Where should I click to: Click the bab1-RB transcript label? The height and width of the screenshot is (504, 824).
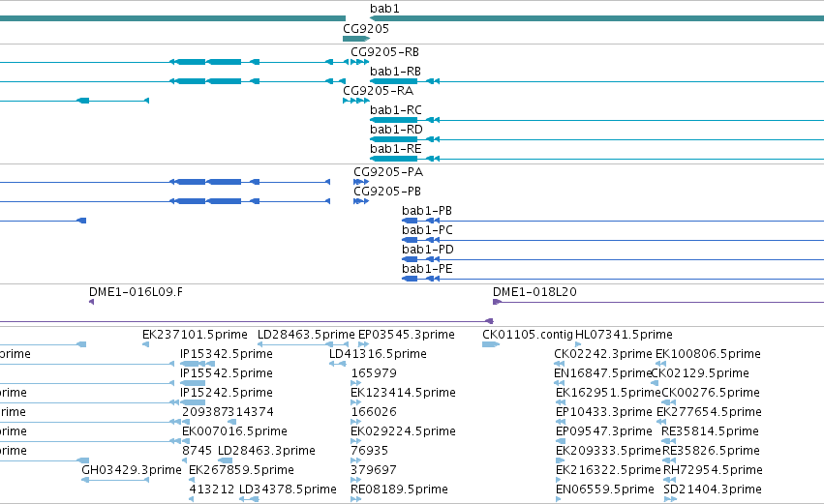395,72
